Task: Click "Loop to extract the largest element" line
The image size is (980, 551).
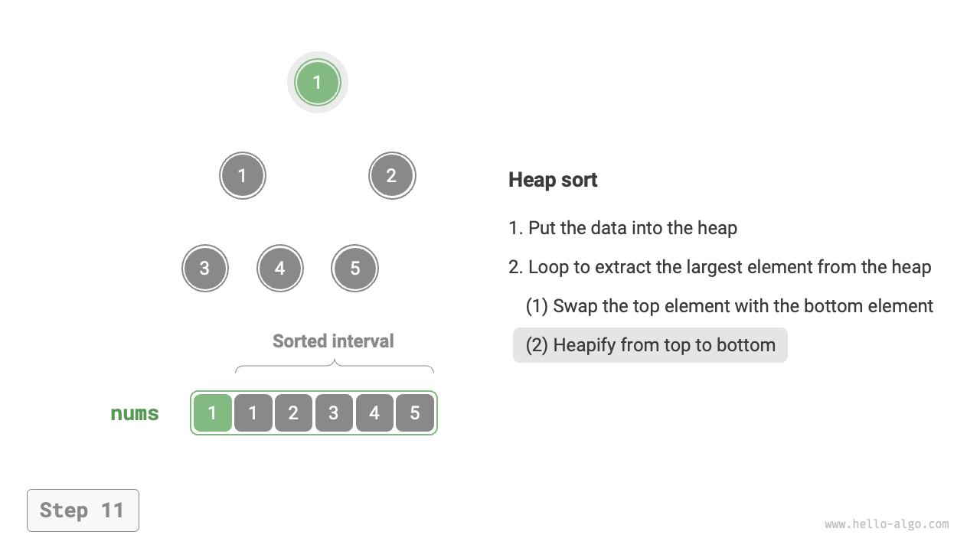Action: (720, 267)
